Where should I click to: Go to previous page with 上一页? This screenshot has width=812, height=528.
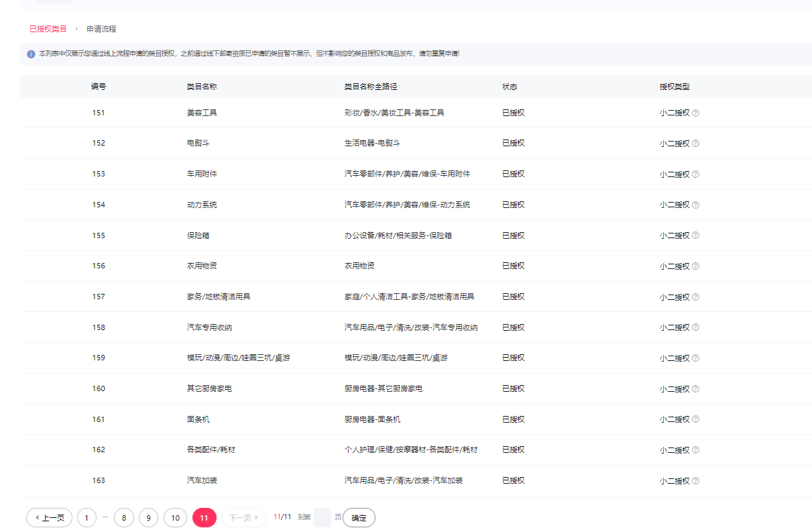coord(49,517)
